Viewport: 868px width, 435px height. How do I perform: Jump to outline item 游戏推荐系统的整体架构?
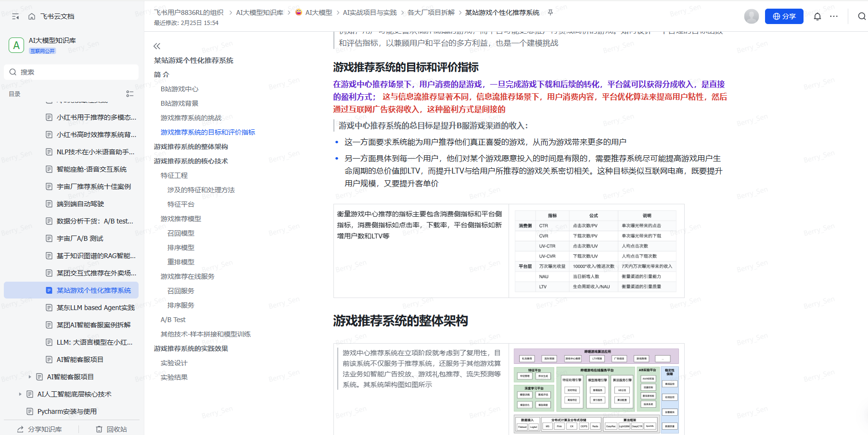191,147
